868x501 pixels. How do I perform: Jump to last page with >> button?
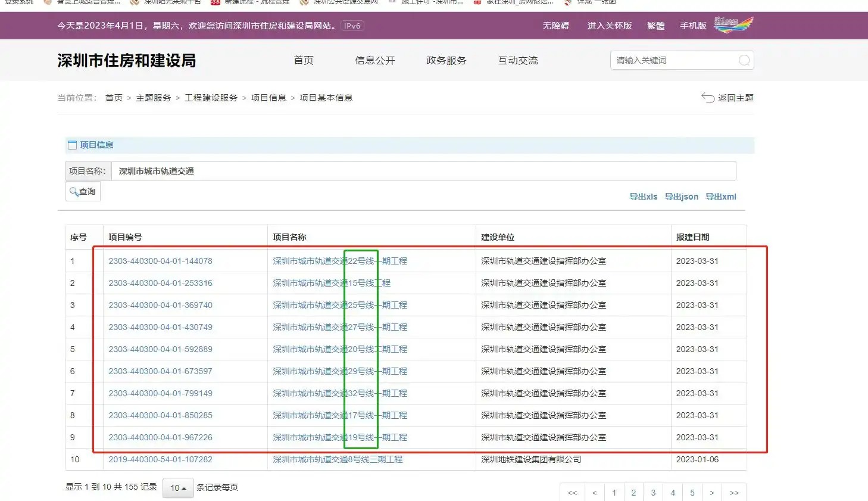point(733,493)
